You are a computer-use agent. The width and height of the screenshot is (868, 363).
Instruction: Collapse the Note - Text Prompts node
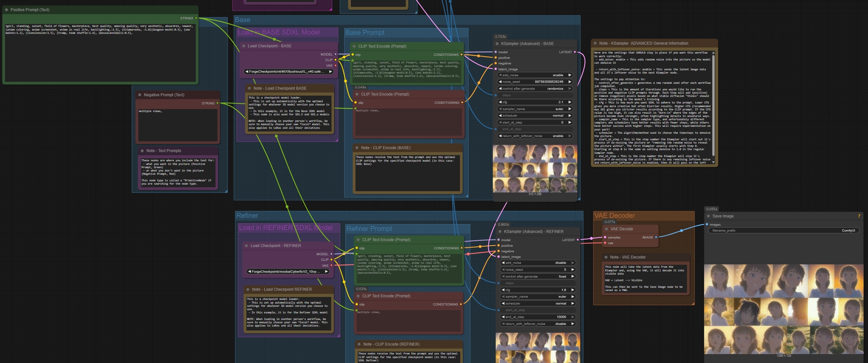pyautogui.click(x=142, y=151)
